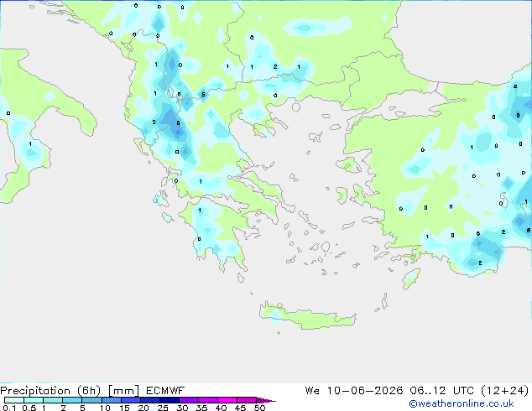Click the "UTC" label
Screen dimensions: 532x411
(x=464, y=391)
